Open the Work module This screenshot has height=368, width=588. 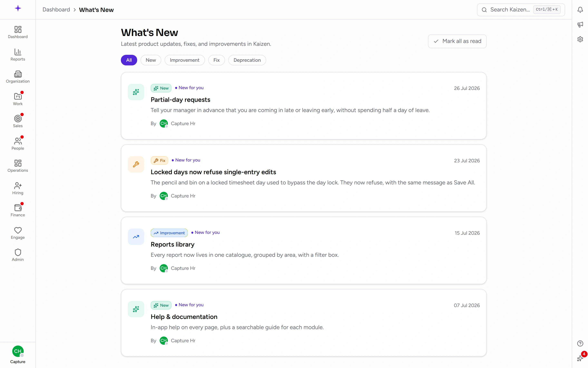pyautogui.click(x=18, y=99)
